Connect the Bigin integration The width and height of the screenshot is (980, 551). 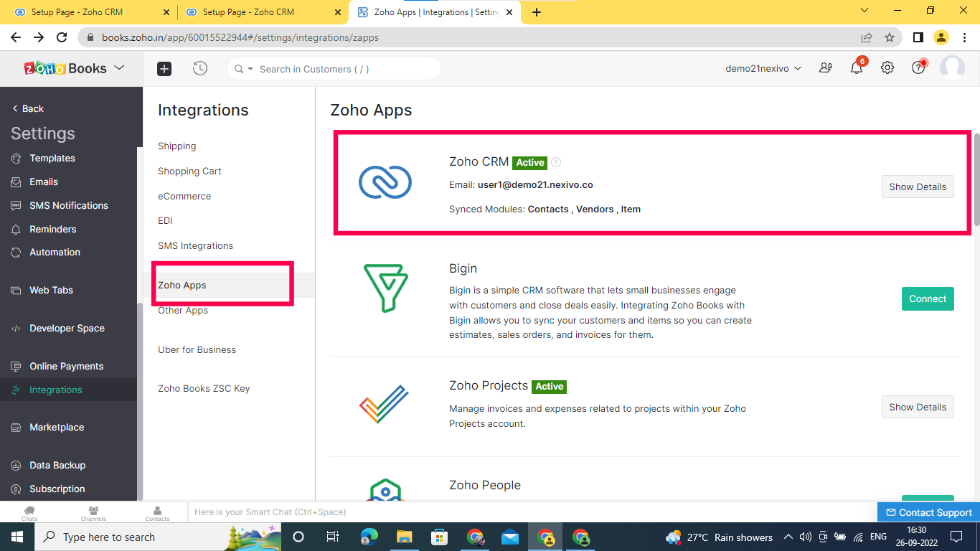[928, 298]
